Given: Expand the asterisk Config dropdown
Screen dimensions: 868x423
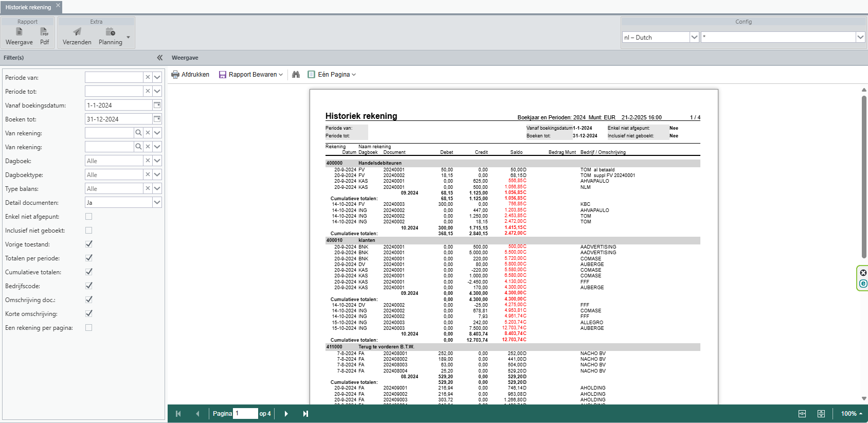Looking at the screenshot, I should click(x=860, y=37).
